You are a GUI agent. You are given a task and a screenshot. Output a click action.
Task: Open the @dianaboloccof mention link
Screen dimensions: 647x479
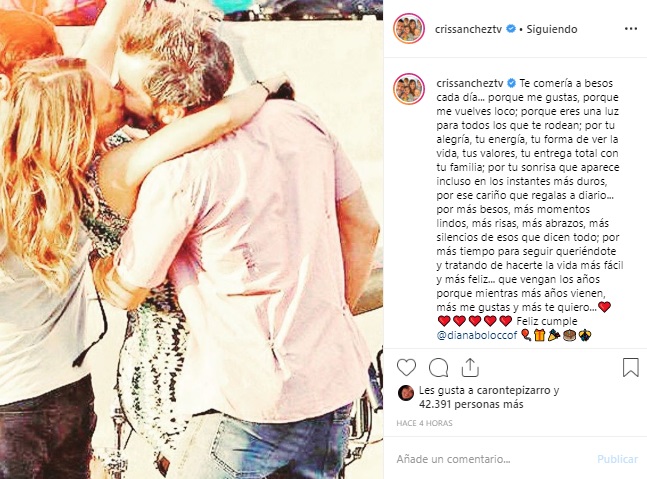coord(477,335)
